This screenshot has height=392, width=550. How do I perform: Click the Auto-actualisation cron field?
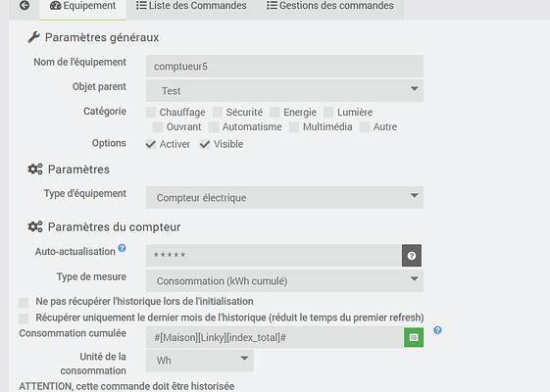(x=274, y=255)
